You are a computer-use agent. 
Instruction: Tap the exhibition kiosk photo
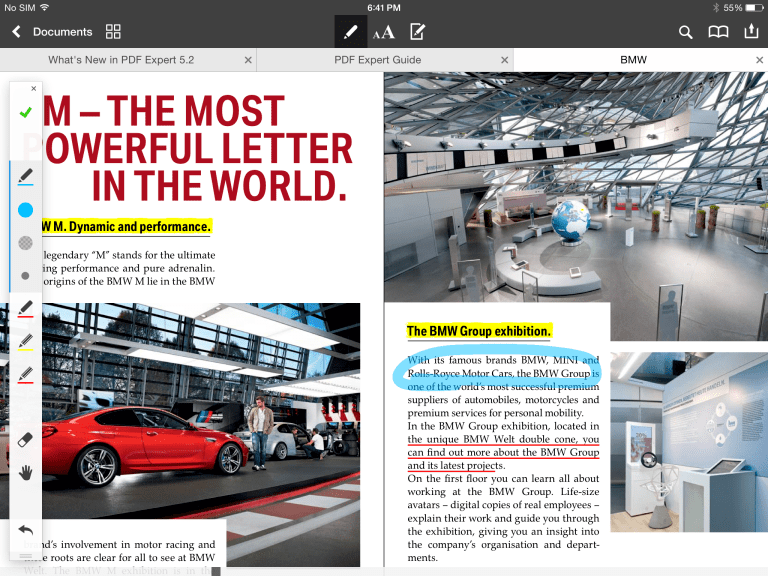(689, 442)
